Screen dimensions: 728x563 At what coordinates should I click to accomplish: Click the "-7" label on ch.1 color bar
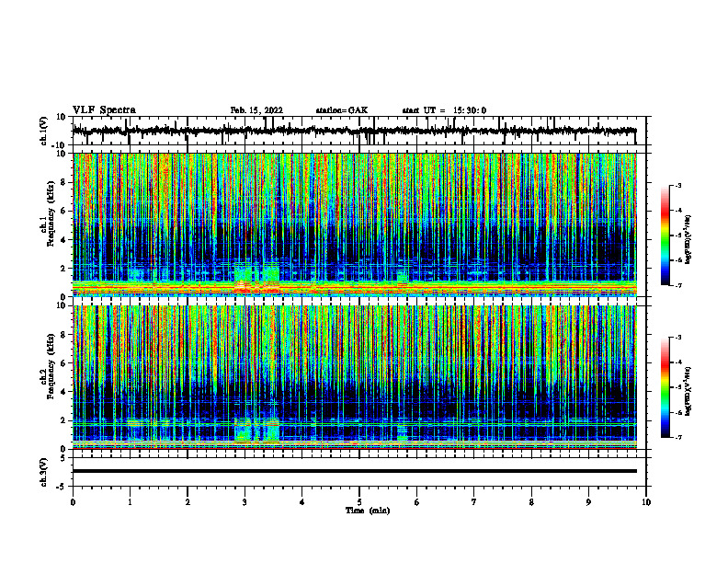click(x=677, y=285)
